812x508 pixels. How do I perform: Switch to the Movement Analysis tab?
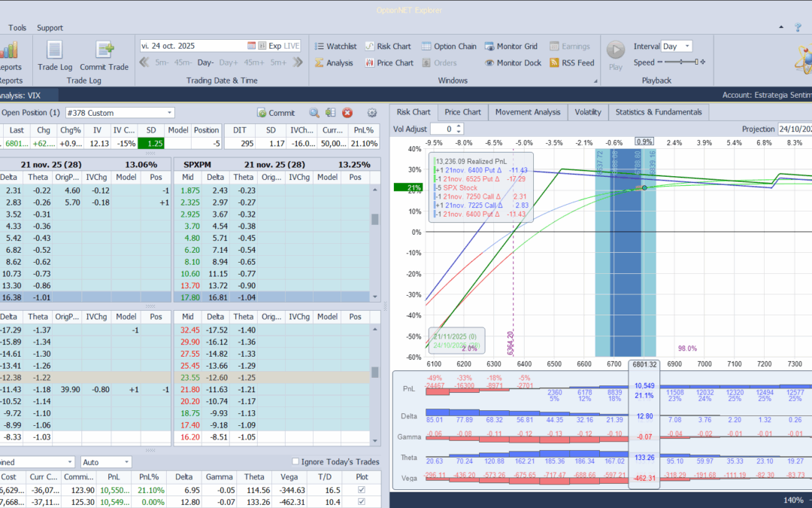526,112
